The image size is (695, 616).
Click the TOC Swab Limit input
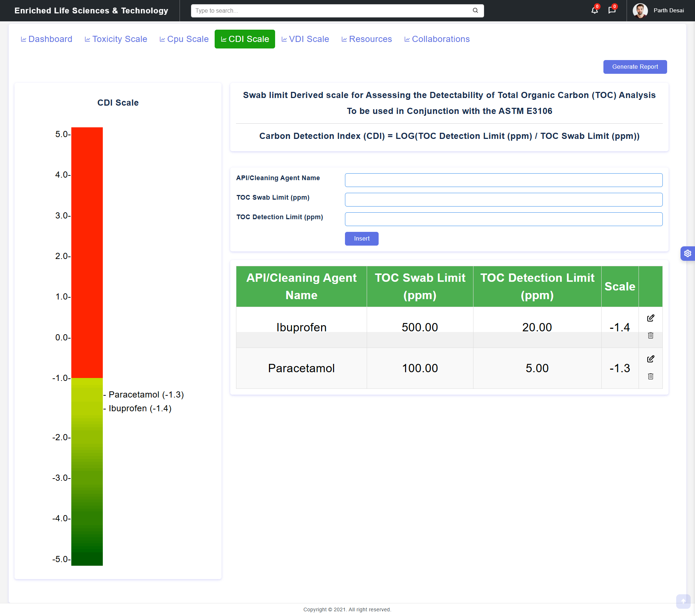503,200
